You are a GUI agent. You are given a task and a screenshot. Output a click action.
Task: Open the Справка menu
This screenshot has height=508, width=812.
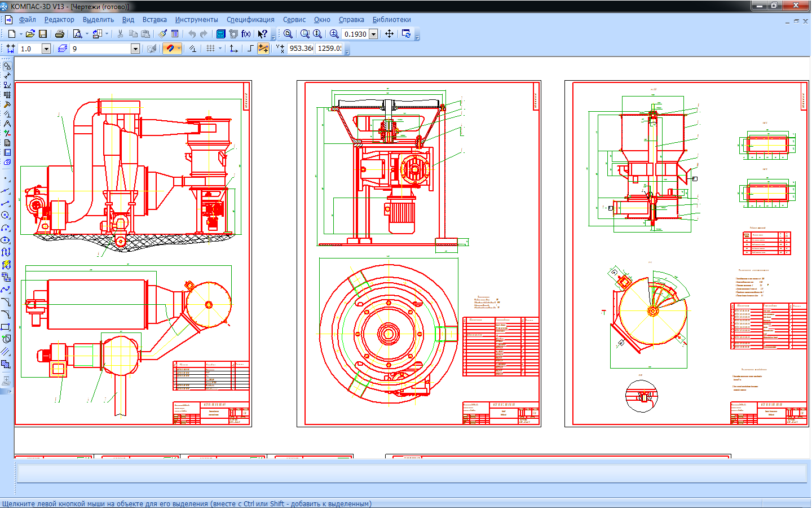click(351, 19)
